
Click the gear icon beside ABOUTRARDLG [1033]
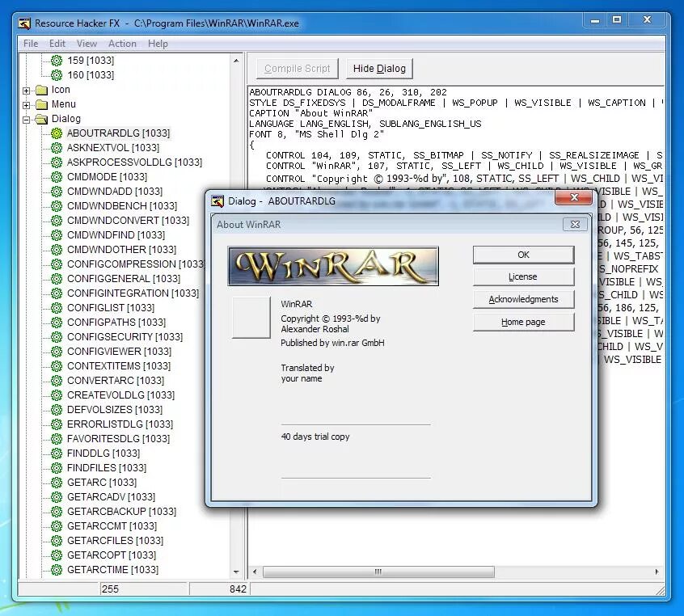click(x=57, y=133)
